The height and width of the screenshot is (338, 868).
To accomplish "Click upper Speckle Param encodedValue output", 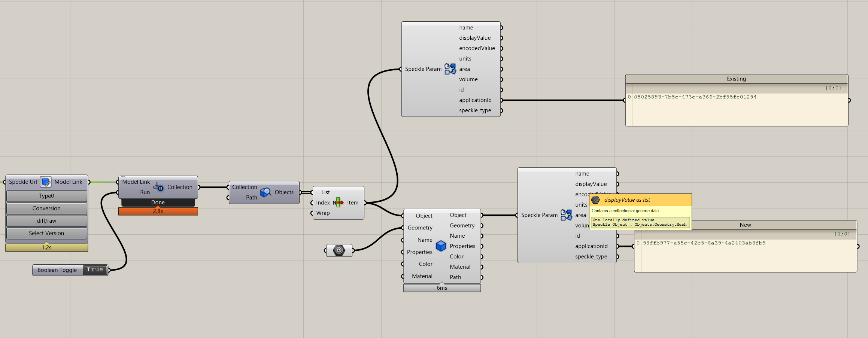I will 477,48.
